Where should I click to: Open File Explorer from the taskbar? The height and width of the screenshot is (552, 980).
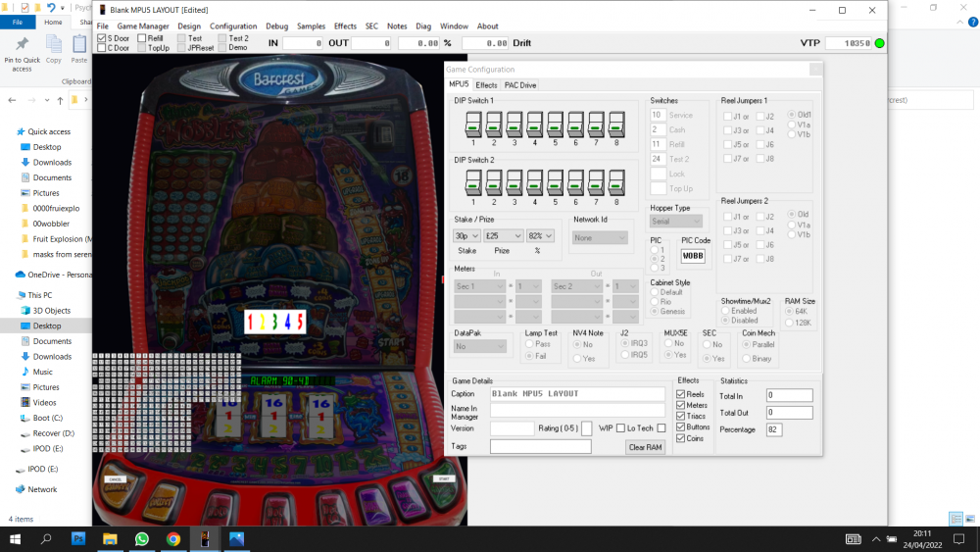click(x=110, y=539)
